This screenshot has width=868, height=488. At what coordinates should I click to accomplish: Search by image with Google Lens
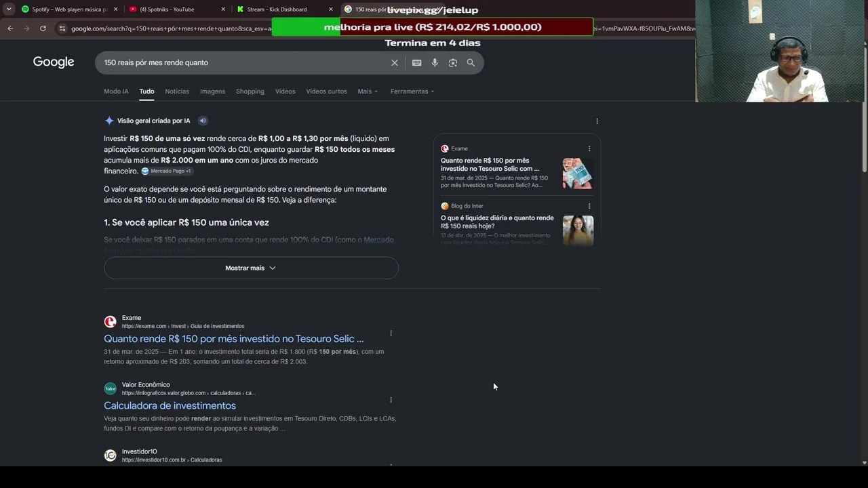[x=453, y=62]
